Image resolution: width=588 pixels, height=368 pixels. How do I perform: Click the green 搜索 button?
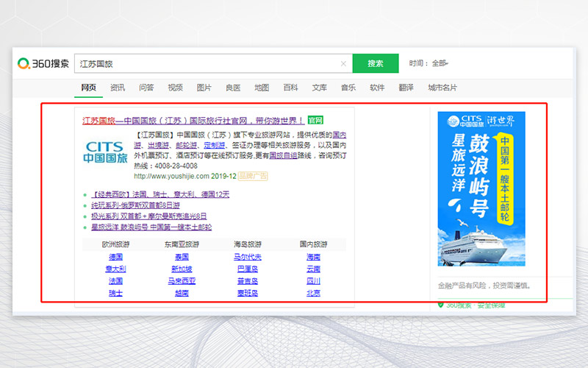(x=376, y=63)
